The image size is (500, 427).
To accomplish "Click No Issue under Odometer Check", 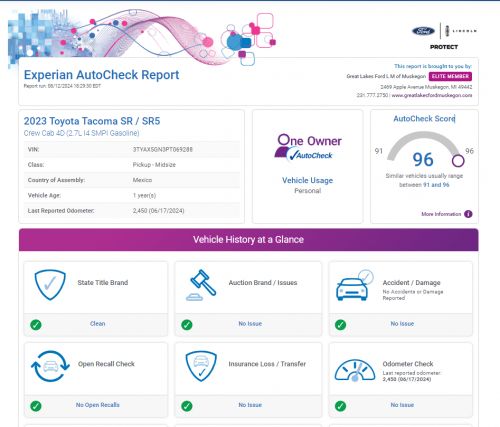I will pyautogui.click(x=402, y=405).
